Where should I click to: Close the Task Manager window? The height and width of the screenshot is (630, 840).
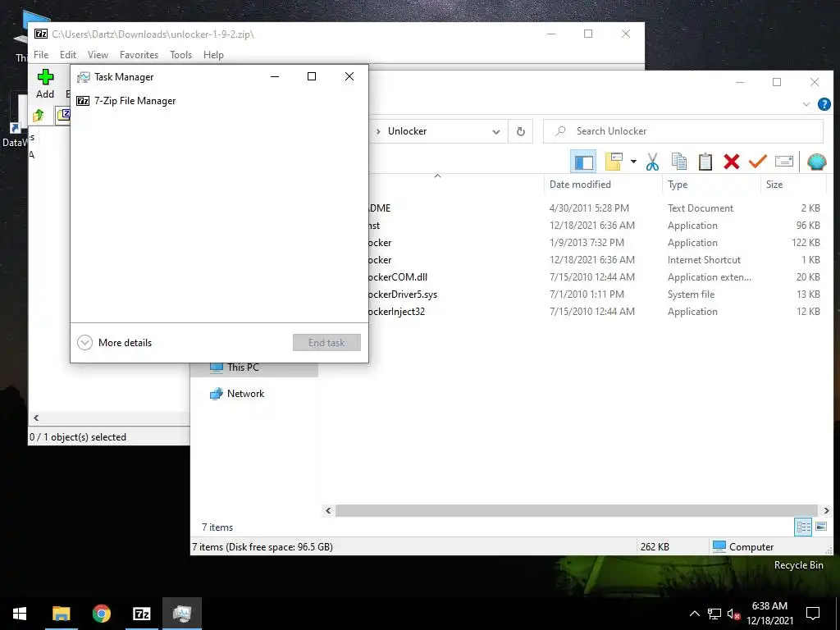tap(349, 76)
